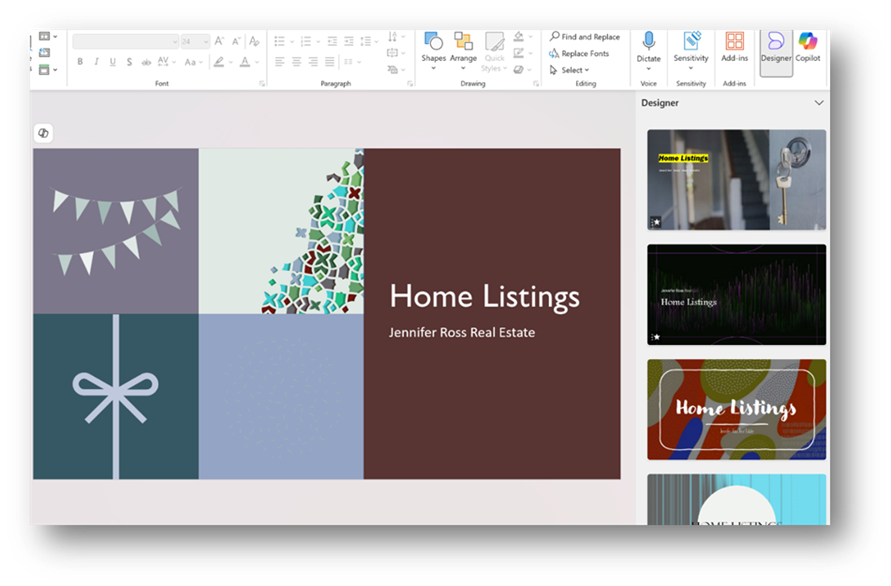Click Home Listings slide title
Image resolution: width=891 pixels, height=586 pixels.
point(485,297)
